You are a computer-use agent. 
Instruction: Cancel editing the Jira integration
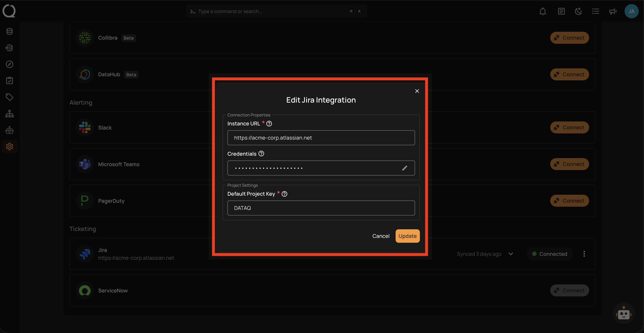[x=381, y=236]
